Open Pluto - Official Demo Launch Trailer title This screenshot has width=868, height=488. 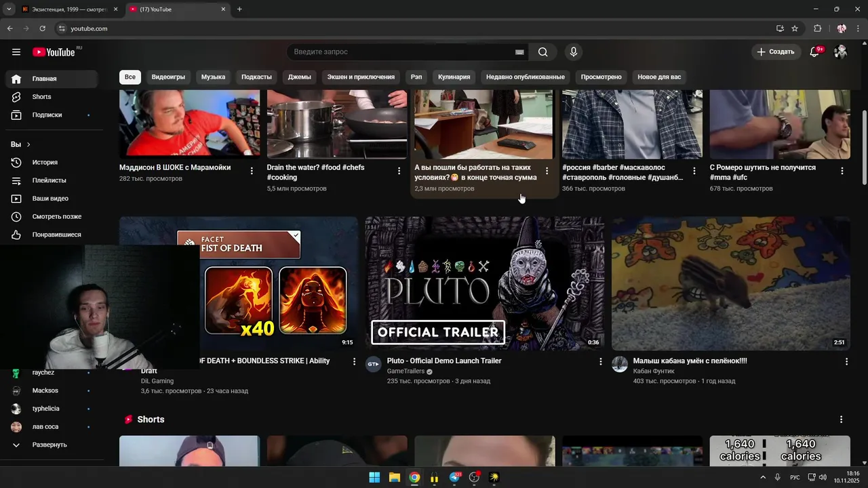pos(444,361)
